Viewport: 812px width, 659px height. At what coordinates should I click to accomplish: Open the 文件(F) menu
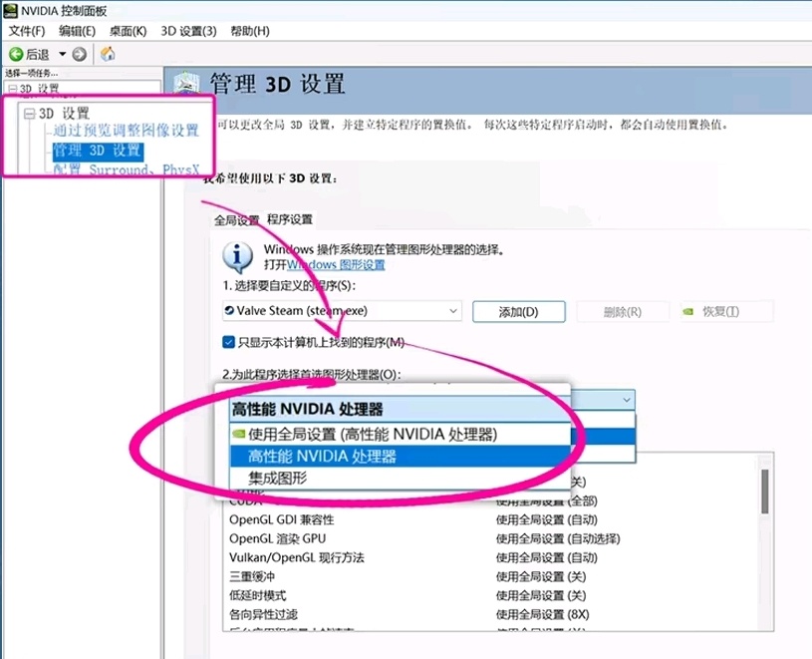pos(27,31)
